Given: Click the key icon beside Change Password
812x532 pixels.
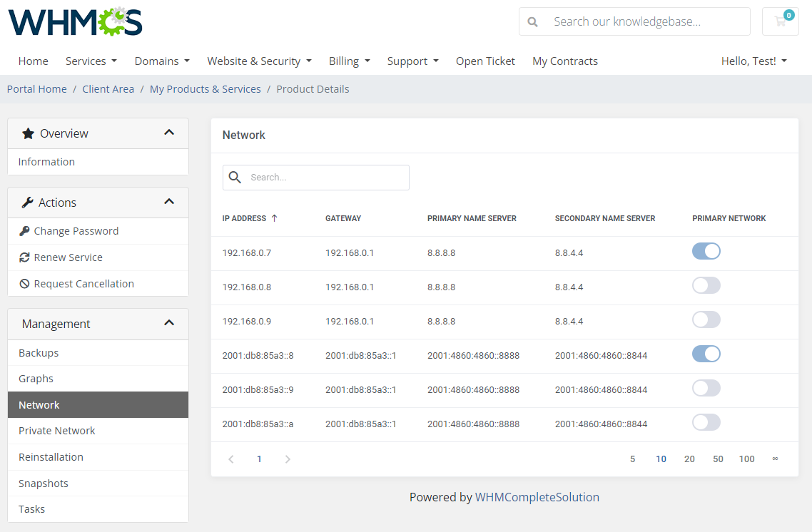Looking at the screenshot, I should (25, 231).
